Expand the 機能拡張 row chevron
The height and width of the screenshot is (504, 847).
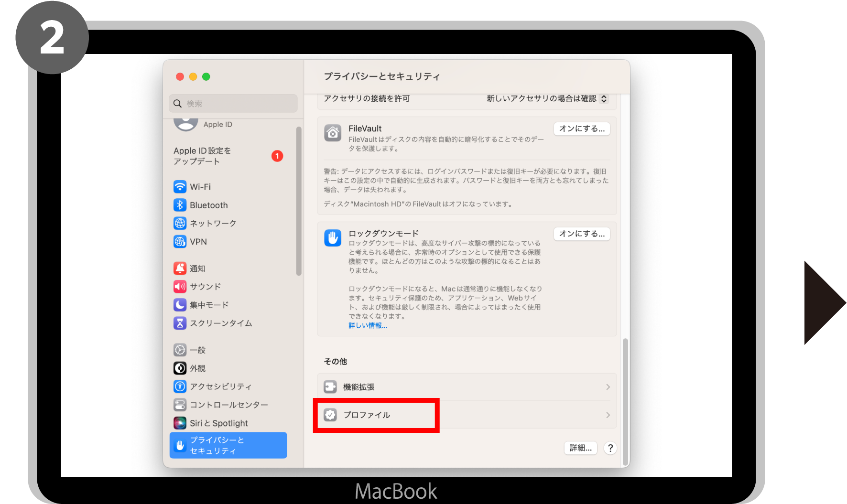click(x=608, y=387)
